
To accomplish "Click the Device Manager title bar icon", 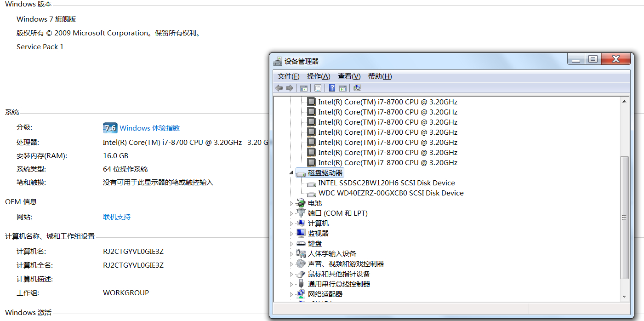I will point(278,61).
